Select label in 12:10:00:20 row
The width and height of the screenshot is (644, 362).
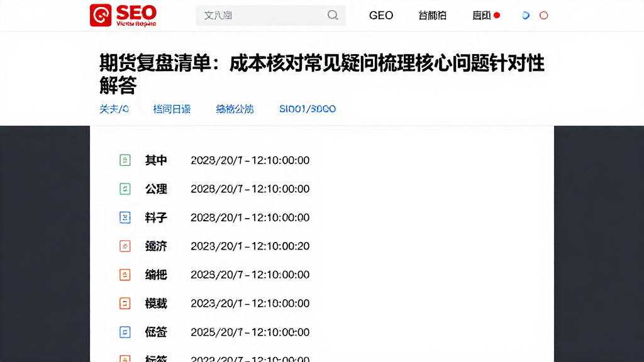click(156, 246)
